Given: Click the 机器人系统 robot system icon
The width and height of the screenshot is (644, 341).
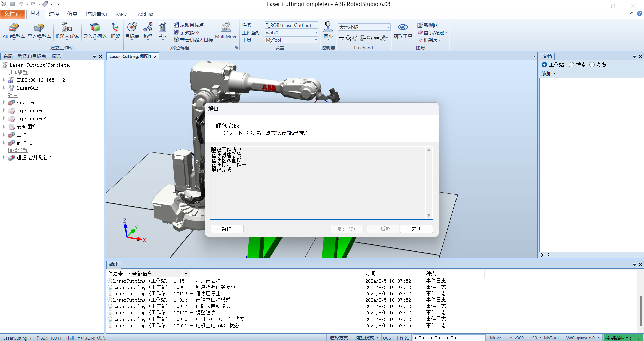Looking at the screenshot, I should [67, 31].
